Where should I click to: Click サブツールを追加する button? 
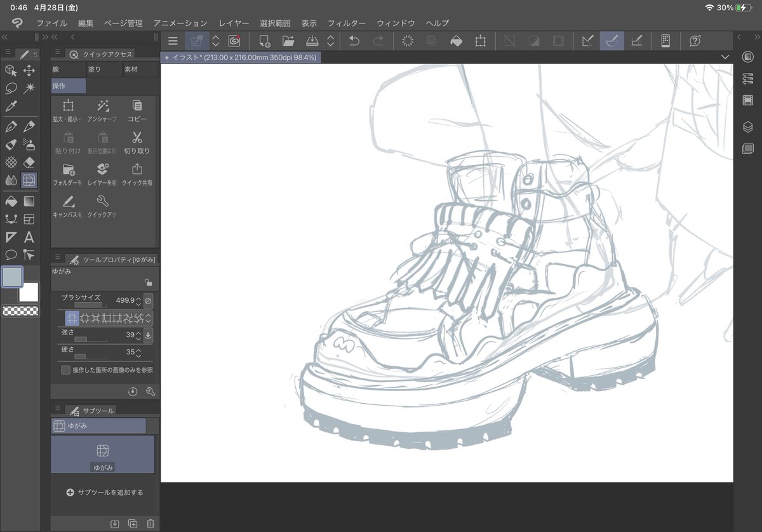[x=105, y=492]
